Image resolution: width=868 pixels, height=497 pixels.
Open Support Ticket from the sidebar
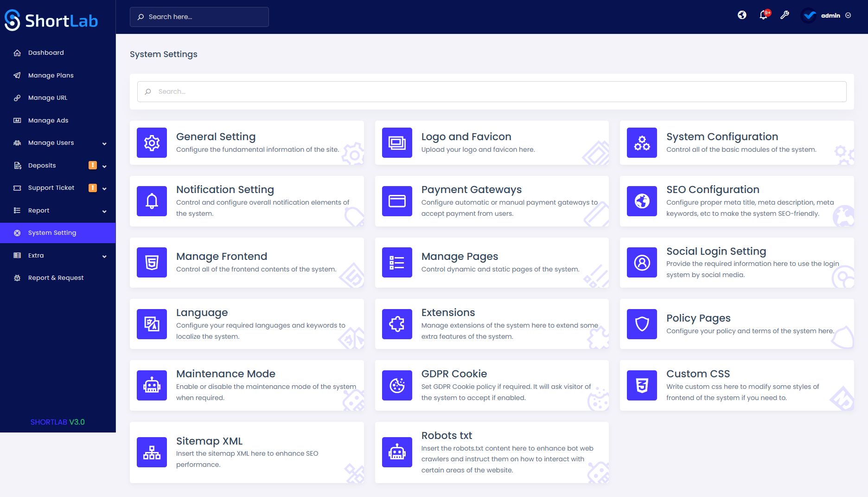click(x=51, y=187)
